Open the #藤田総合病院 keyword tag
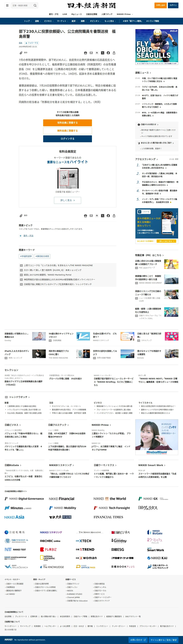Viewport: 183px width, 644px height. [42, 256]
